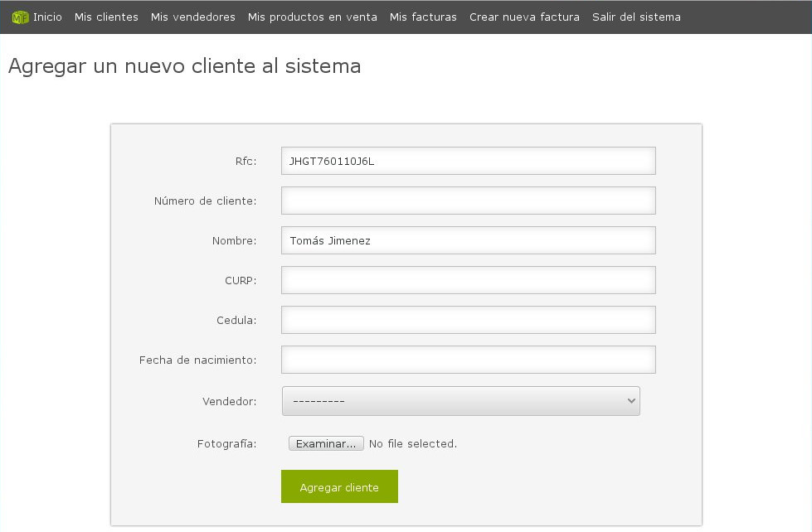Start Crear nueva factura

point(524,16)
